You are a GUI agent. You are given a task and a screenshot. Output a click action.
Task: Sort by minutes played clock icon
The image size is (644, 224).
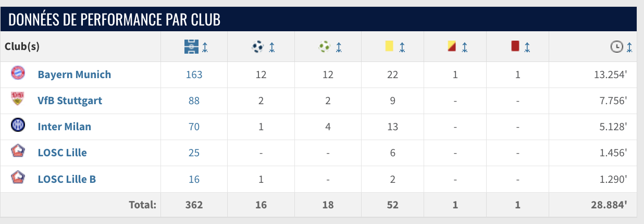[x=616, y=47]
